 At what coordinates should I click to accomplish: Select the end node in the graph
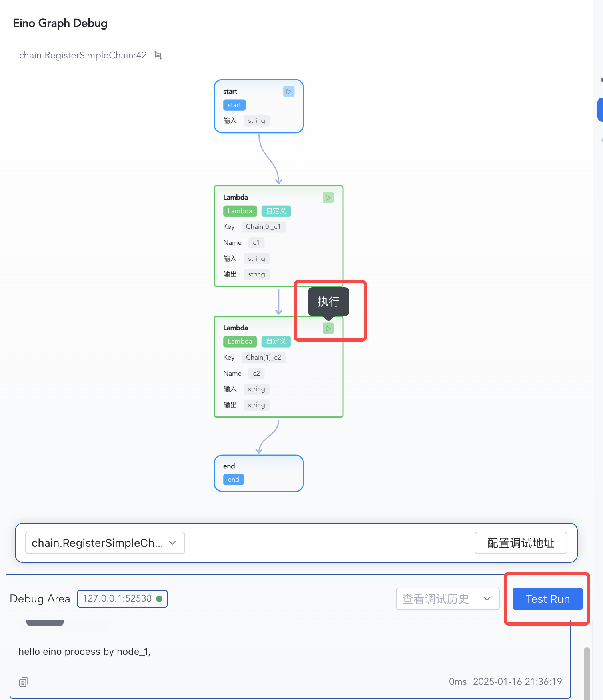pos(259,473)
